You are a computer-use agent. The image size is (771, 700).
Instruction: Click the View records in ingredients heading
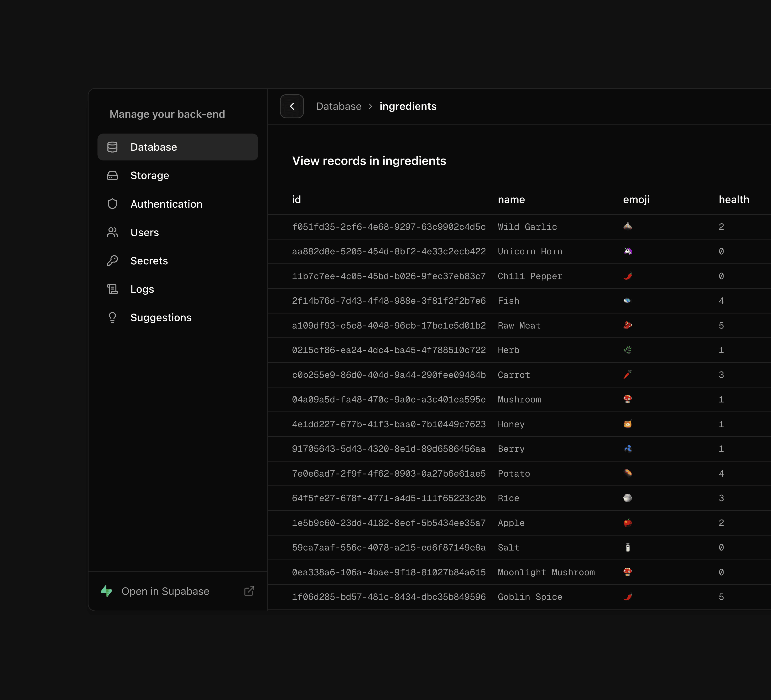(369, 161)
